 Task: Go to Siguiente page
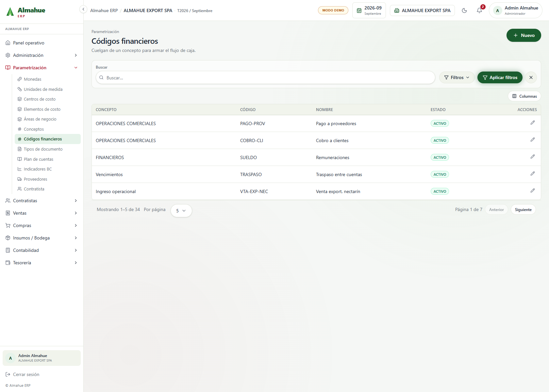tap(523, 210)
